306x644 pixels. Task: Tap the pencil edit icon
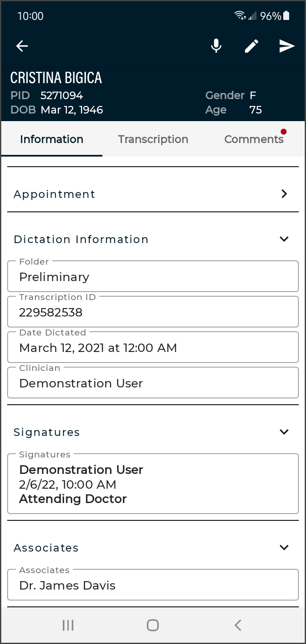tap(252, 46)
